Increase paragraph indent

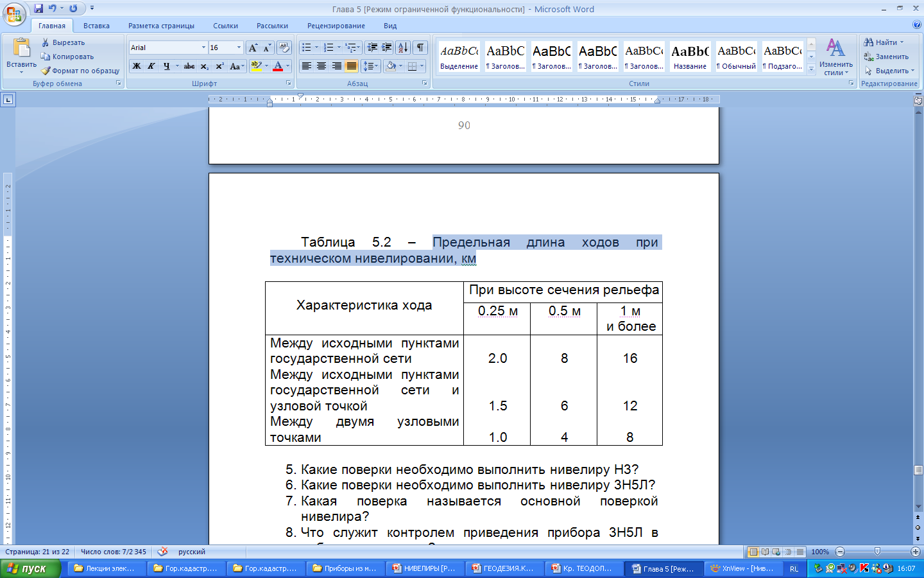coord(387,48)
